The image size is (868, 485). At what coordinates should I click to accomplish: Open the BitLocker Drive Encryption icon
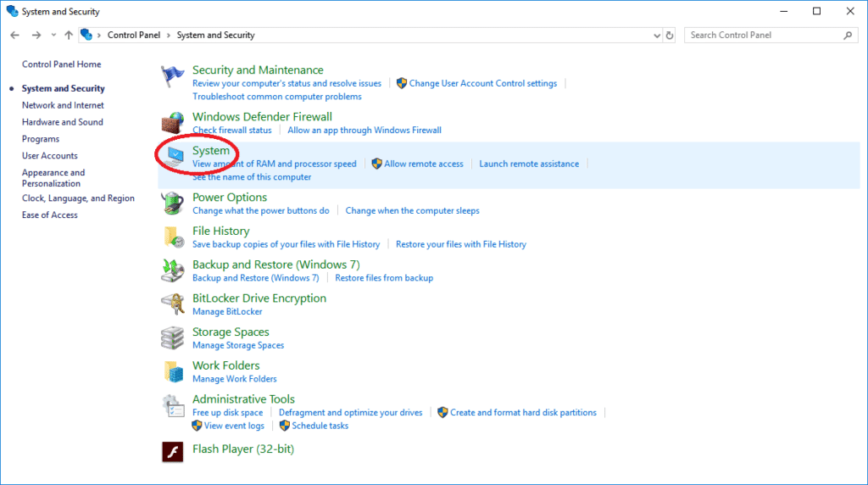173,304
